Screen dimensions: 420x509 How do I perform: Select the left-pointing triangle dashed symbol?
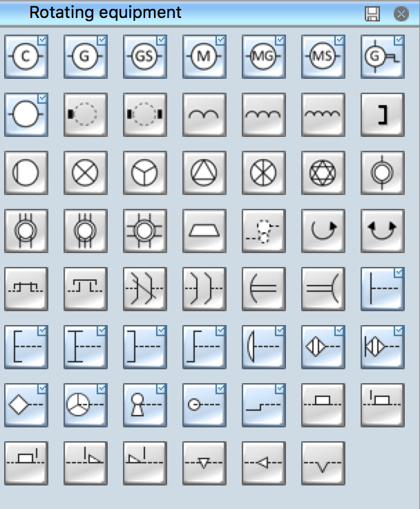coord(264,463)
